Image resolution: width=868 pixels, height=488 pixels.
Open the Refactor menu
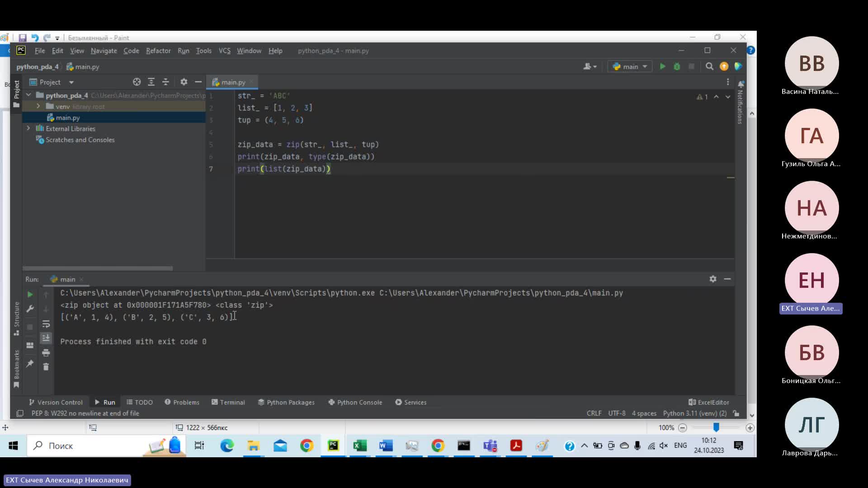[x=158, y=51]
